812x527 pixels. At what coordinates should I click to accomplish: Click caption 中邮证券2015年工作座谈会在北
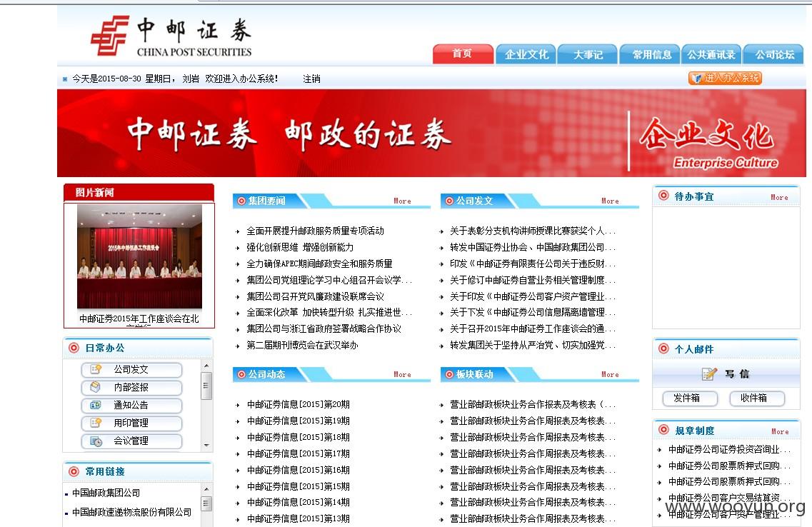pos(139,318)
